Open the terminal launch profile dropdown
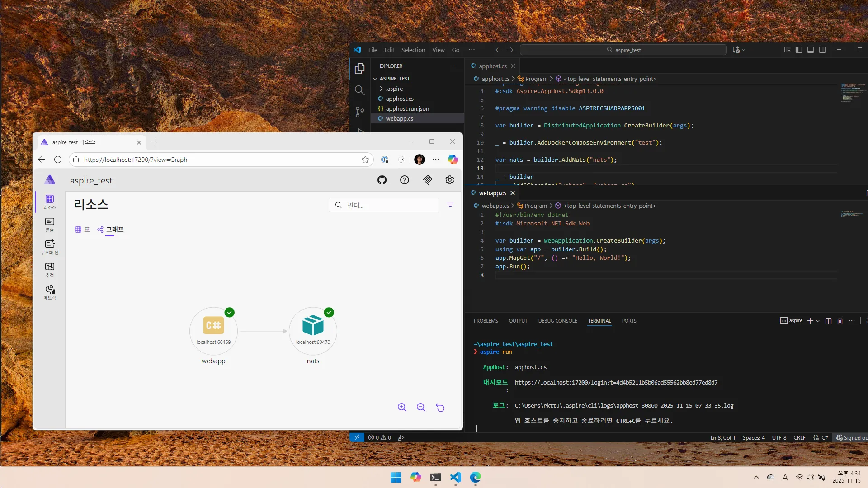868x488 pixels. (x=817, y=321)
